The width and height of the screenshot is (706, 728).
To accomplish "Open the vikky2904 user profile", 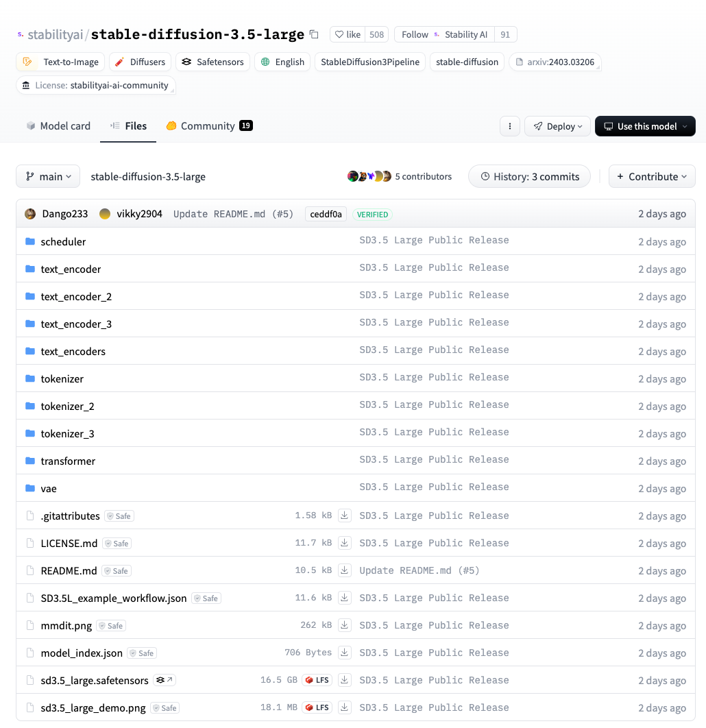I will click(x=139, y=214).
